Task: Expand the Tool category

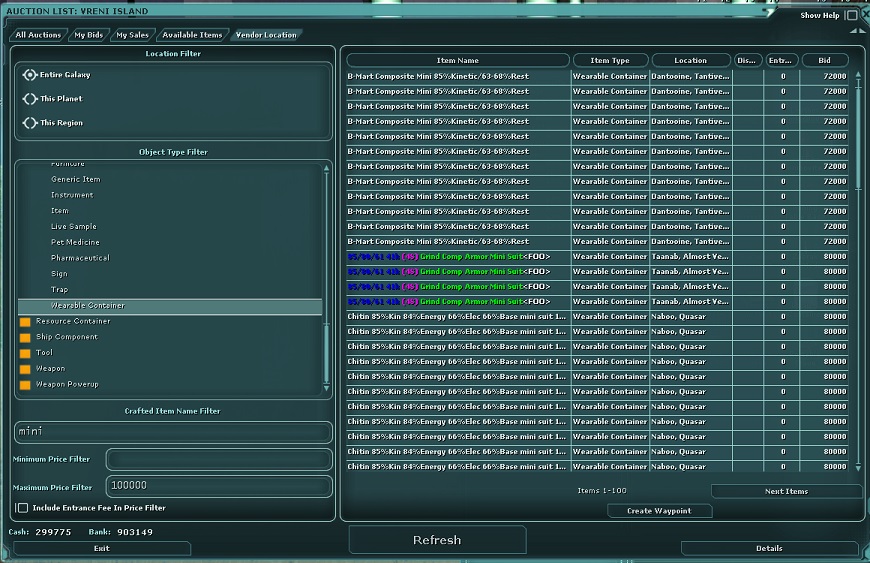Action: point(25,353)
